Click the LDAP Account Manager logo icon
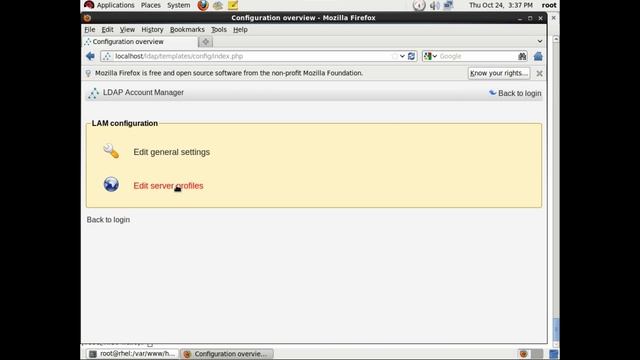The width and height of the screenshot is (640, 360). point(93,93)
